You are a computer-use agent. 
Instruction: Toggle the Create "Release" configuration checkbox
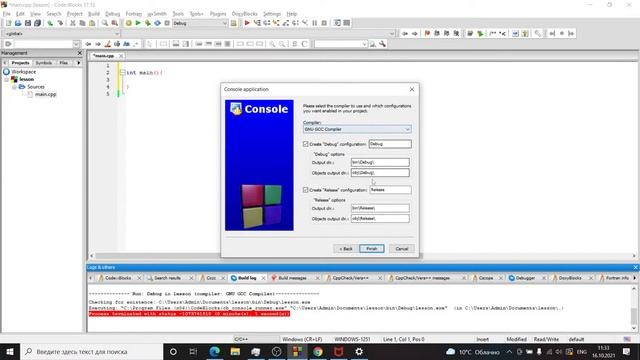click(305, 190)
